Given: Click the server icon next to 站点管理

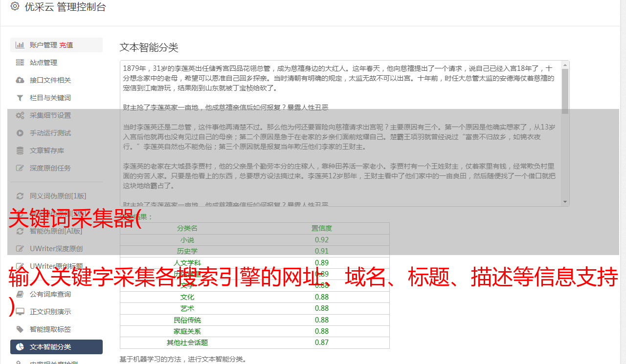Looking at the screenshot, I should coord(20,63).
